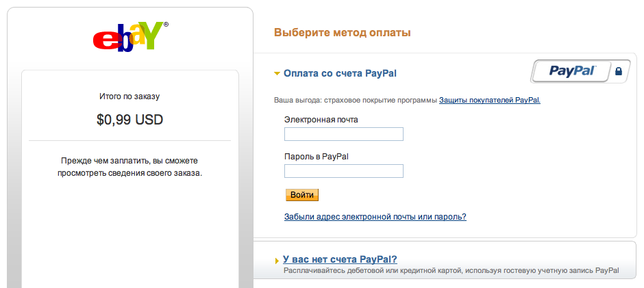Open "Защиты покупателей PayPal" link

click(489, 100)
